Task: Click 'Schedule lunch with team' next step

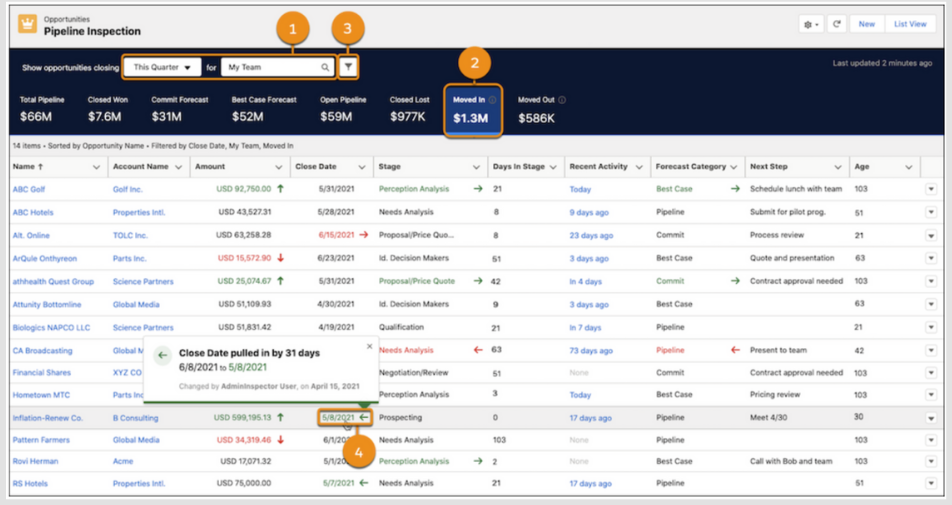Action: click(x=796, y=189)
